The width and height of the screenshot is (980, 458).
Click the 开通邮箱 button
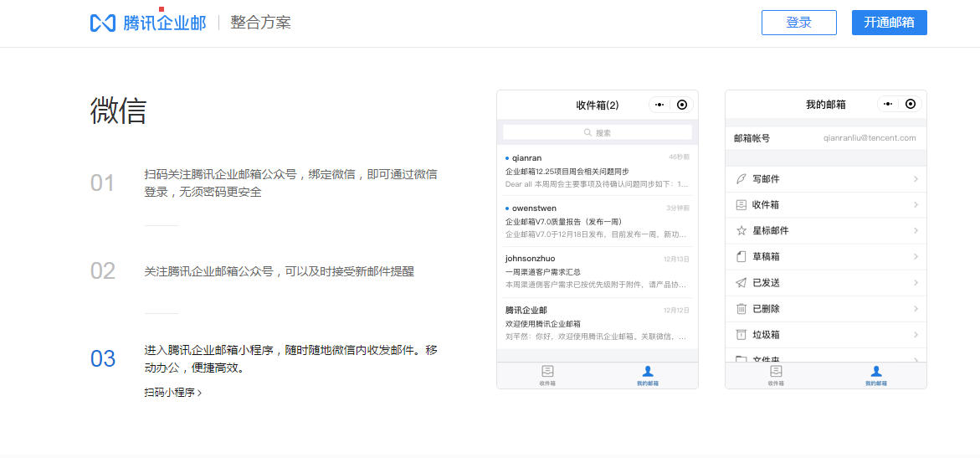point(889,23)
